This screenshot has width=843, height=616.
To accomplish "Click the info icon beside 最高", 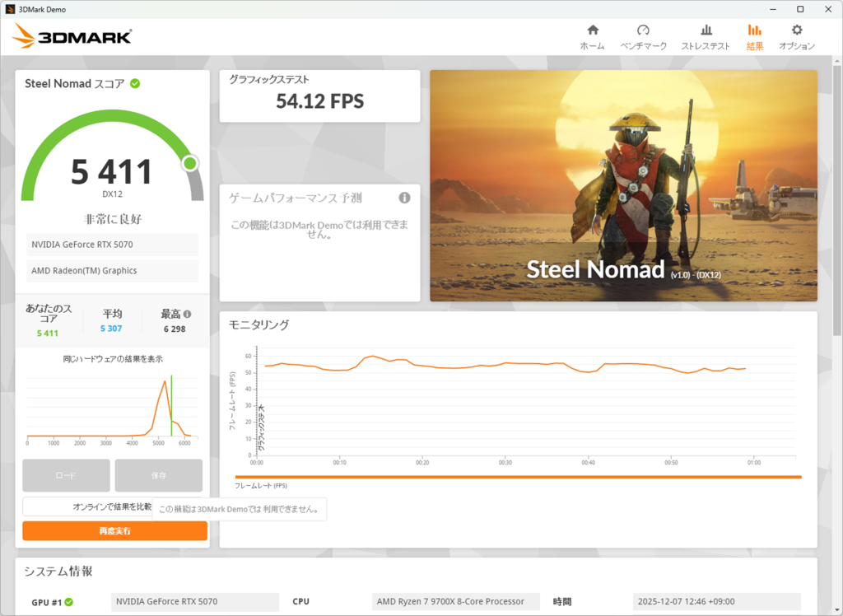I will (187, 315).
